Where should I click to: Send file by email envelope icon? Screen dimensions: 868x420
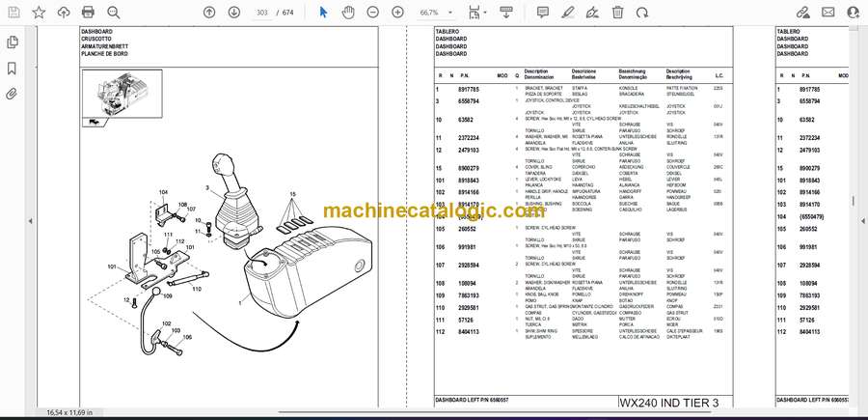(x=828, y=13)
